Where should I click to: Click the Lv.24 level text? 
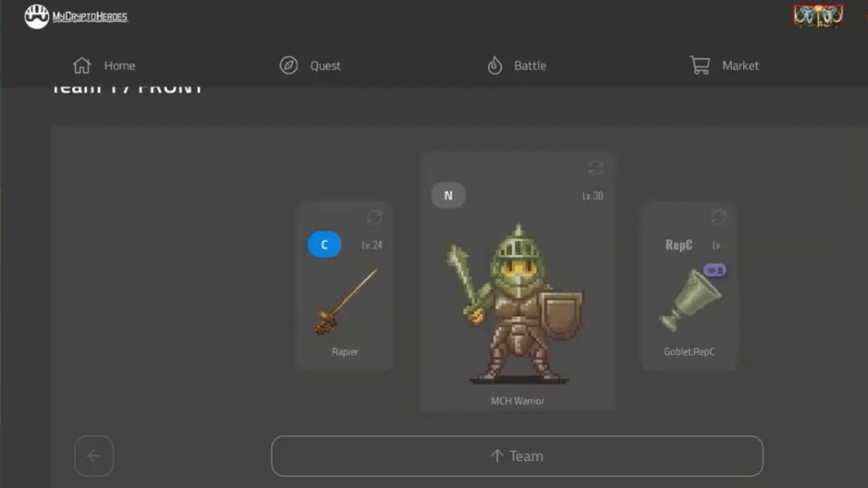pos(372,245)
